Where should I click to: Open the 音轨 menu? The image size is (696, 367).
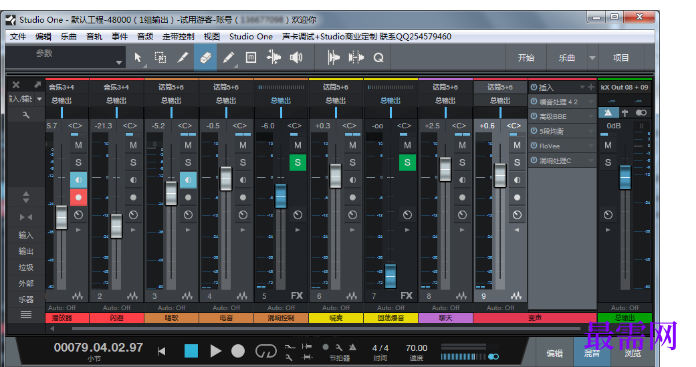pyautogui.click(x=94, y=36)
